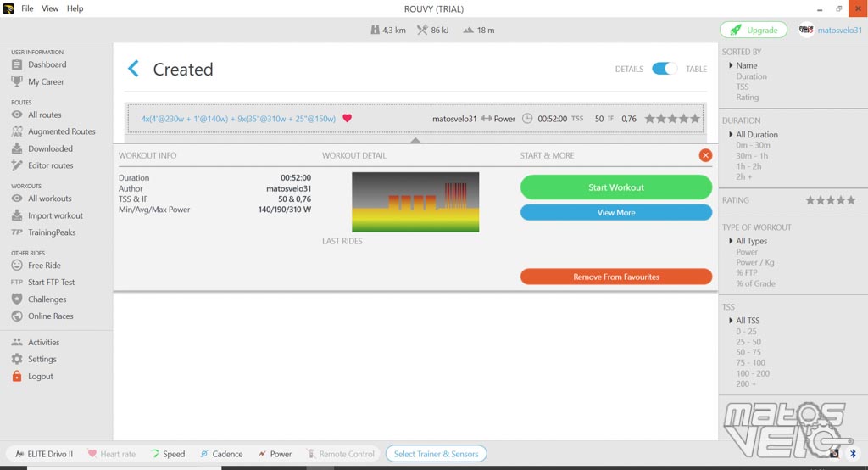Close workout panel with red X
The width and height of the screenshot is (868, 470).
[x=705, y=155]
